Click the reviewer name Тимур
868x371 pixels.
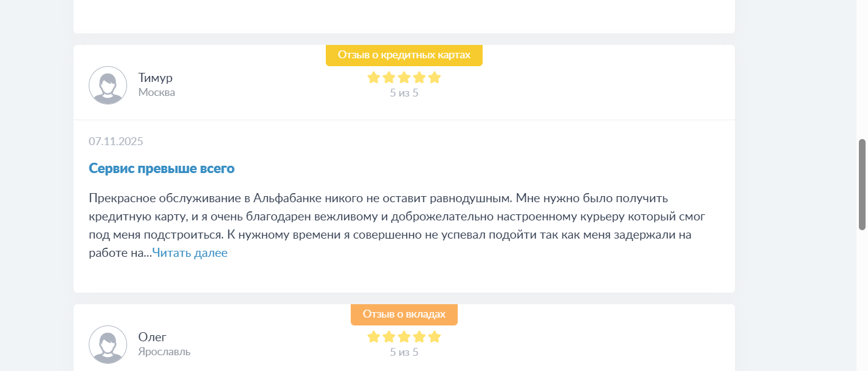pos(156,78)
